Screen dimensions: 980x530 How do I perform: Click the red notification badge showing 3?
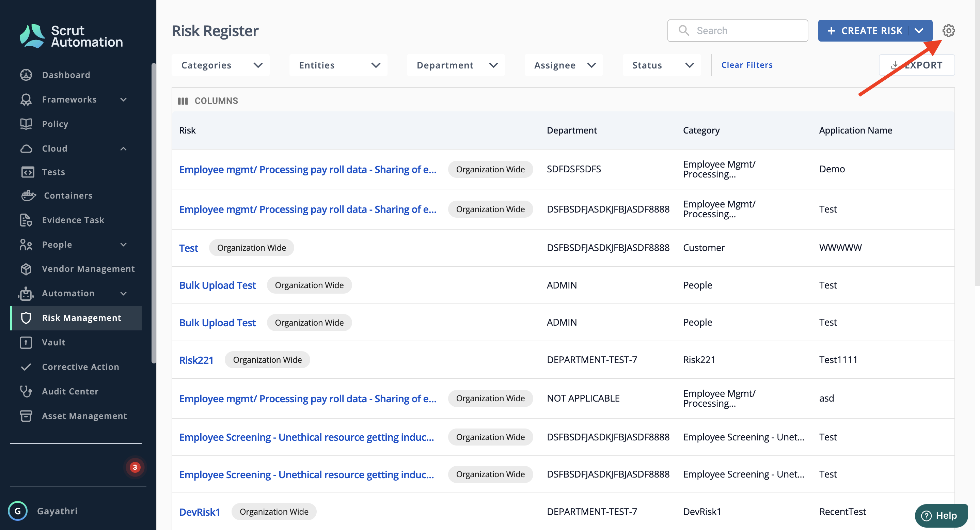[x=135, y=467]
